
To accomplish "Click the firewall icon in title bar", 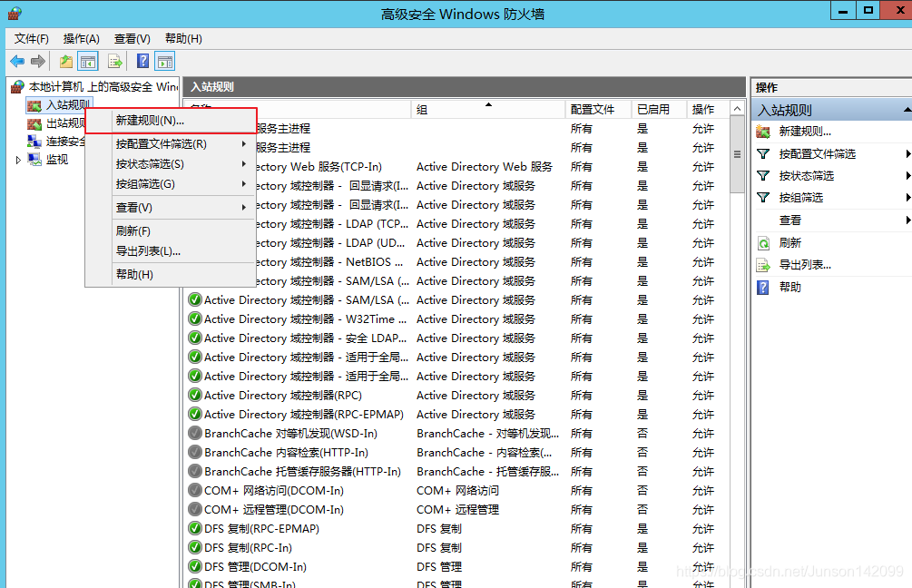I will [15, 13].
